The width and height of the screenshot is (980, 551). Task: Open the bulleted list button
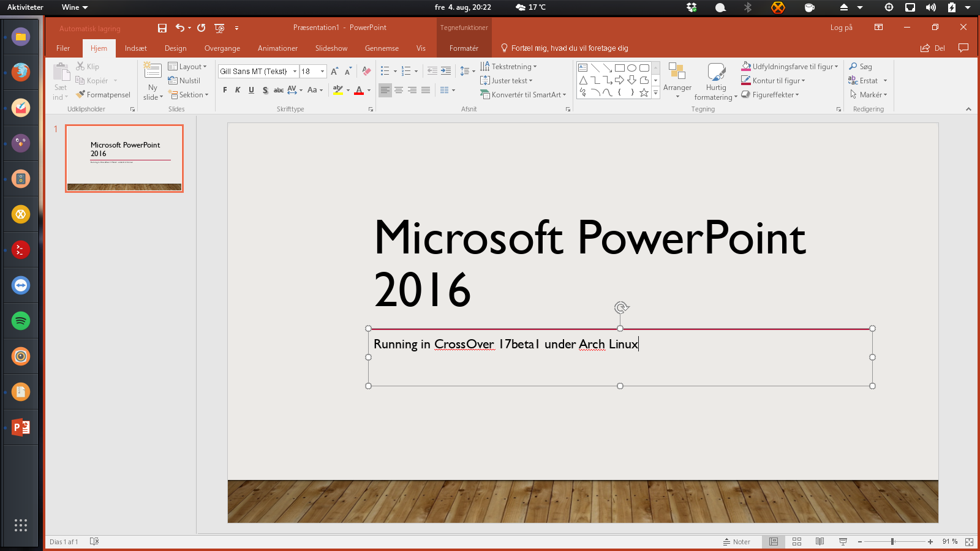point(385,72)
